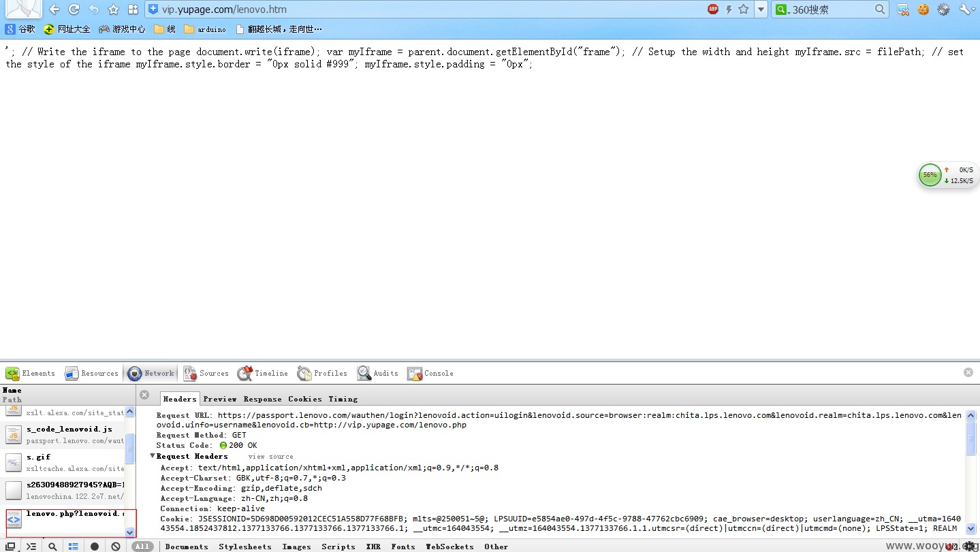
Task: Open the 翻越长城 bookmark
Action: 279,29
